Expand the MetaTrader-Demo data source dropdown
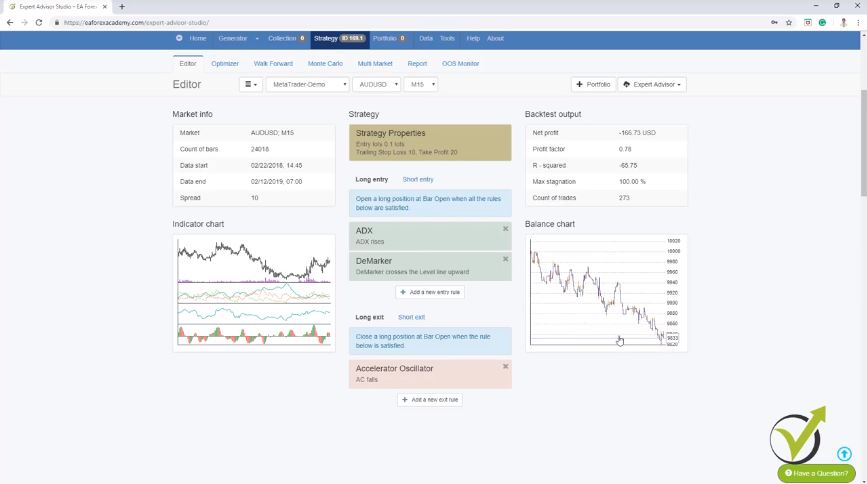 307,85
